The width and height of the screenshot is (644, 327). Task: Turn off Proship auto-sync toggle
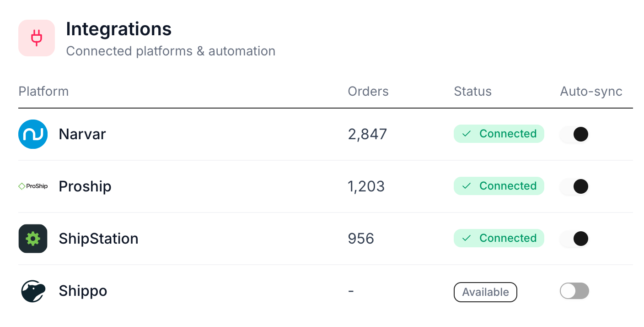pyautogui.click(x=574, y=186)
